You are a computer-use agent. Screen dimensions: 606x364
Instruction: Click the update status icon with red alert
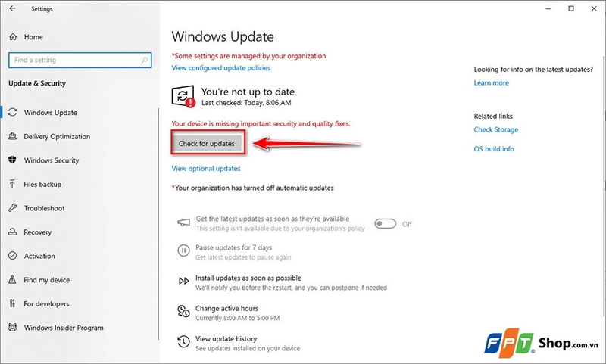[x=183, y=96]
